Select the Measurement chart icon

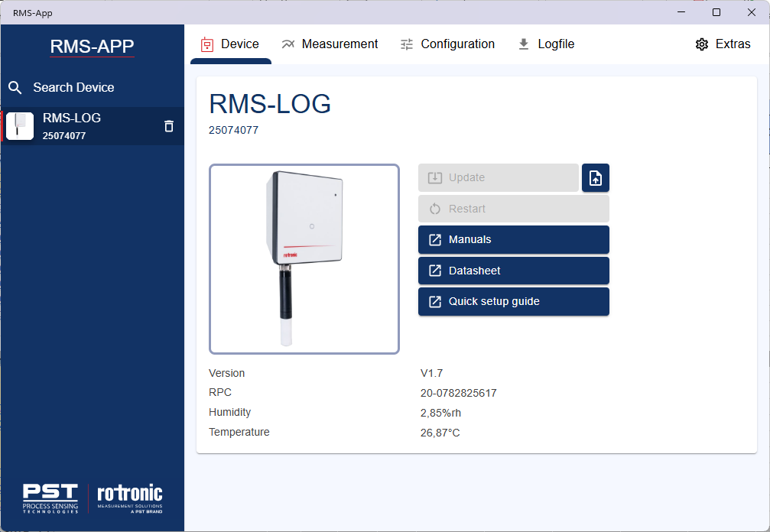coord(288,44)
